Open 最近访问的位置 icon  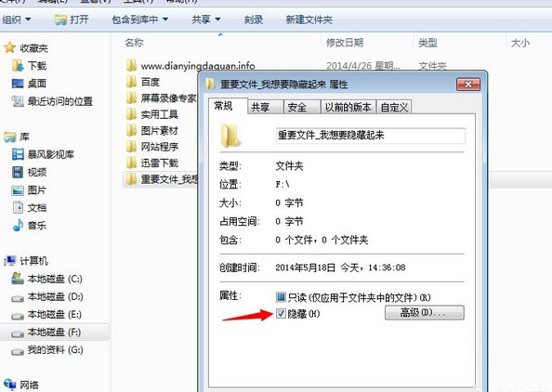click(x=18, y=101)
